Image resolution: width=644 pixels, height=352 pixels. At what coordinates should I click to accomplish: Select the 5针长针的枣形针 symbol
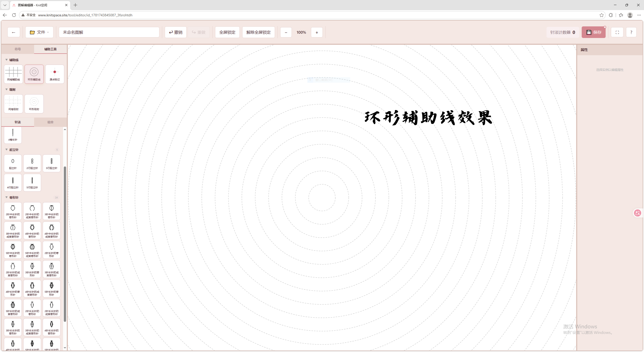[x=52, y=288]
